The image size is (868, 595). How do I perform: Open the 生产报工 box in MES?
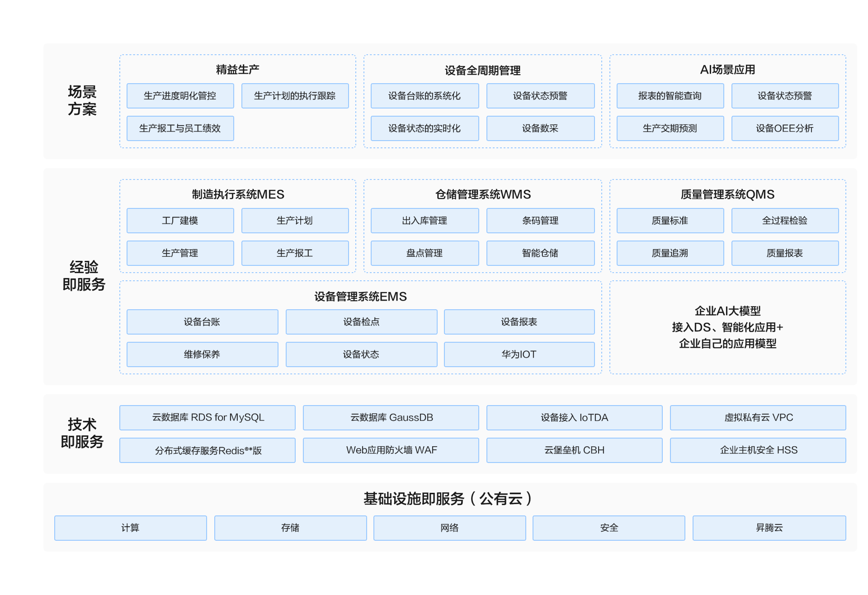coord(295,253)
